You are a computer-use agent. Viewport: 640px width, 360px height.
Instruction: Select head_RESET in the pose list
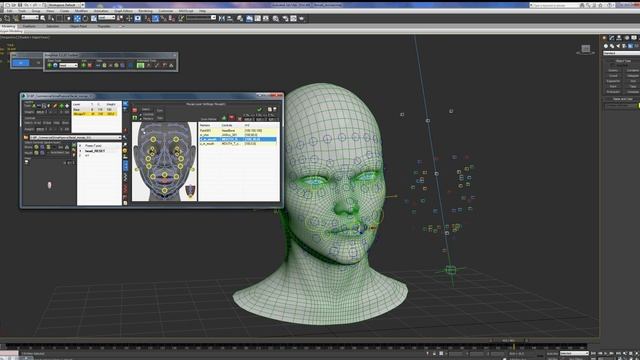(x=95, y=151)
